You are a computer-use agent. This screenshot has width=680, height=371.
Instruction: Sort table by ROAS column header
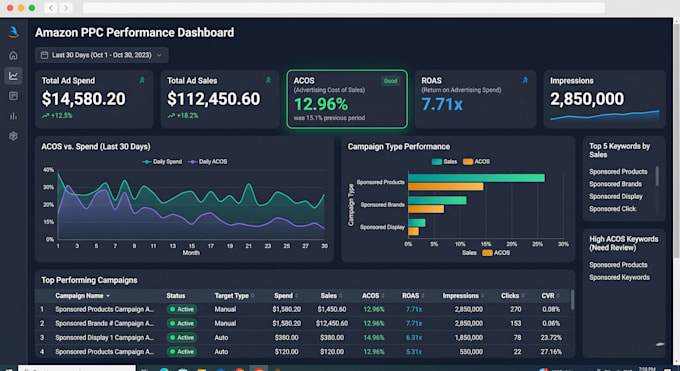[413, 296]
